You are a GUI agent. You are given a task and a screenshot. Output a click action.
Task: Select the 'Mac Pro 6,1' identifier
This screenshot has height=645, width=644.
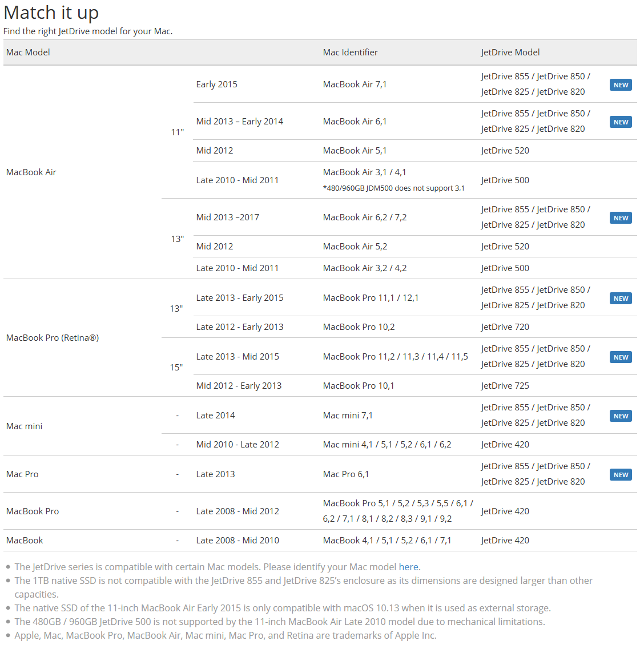coord(346,474)
